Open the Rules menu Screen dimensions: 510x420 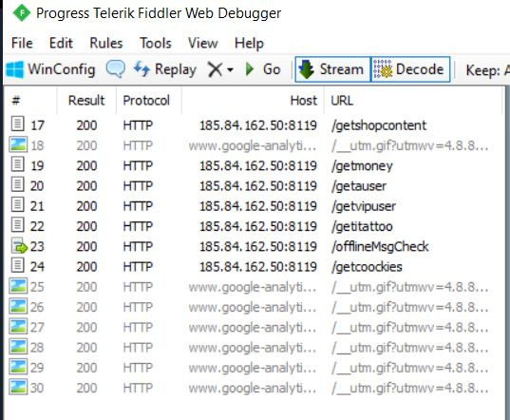[x=106, y=43]
